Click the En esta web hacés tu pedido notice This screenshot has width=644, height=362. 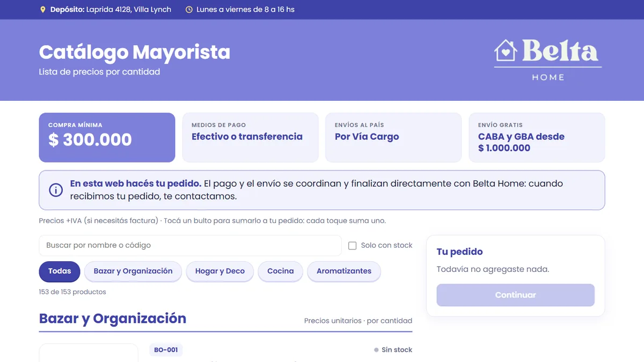322,190
